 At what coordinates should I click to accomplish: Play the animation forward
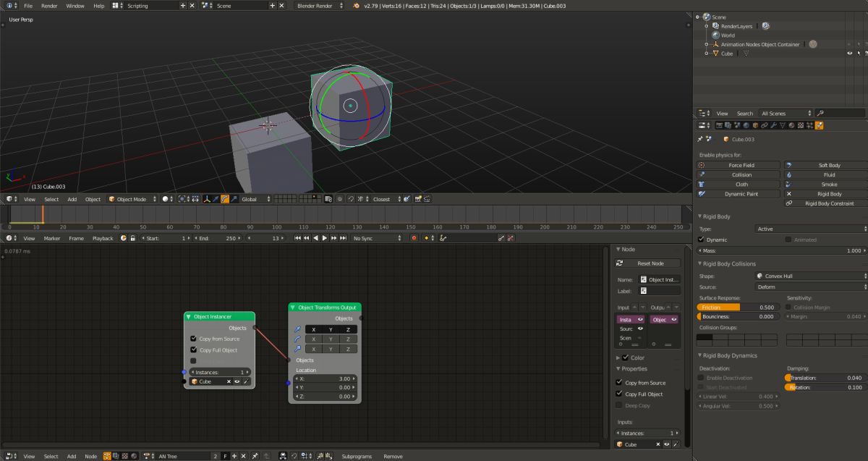325,238
